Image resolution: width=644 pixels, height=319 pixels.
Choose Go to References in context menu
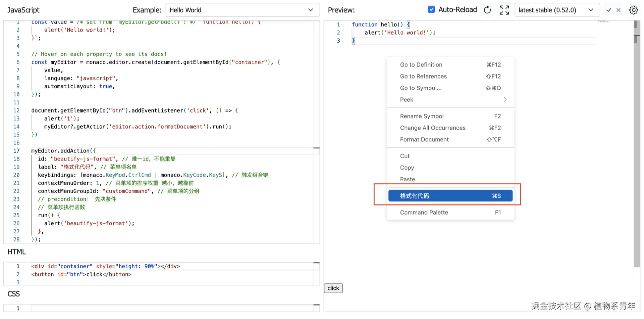point(450,77)
